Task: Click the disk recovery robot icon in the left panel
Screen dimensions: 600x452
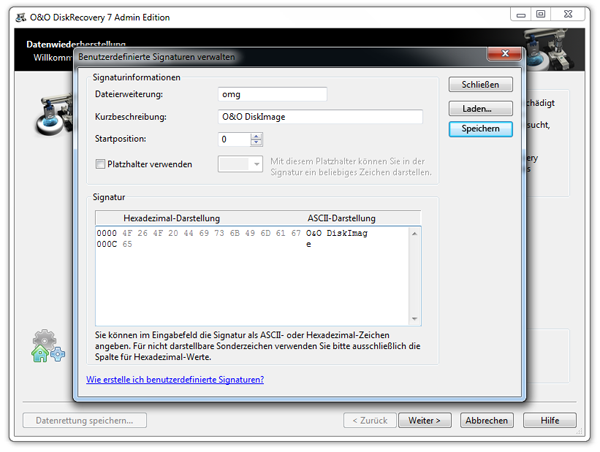Action: tap(54, 115)
